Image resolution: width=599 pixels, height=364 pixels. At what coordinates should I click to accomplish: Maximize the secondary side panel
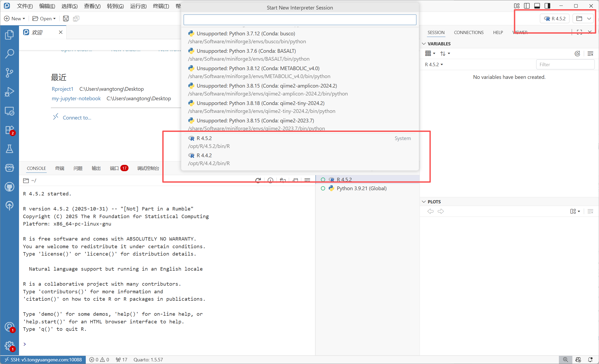(x=579, y=32)
